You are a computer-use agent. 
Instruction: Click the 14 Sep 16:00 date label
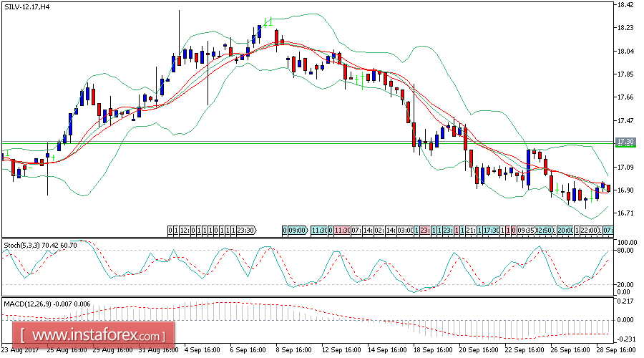tap(388, 350)
